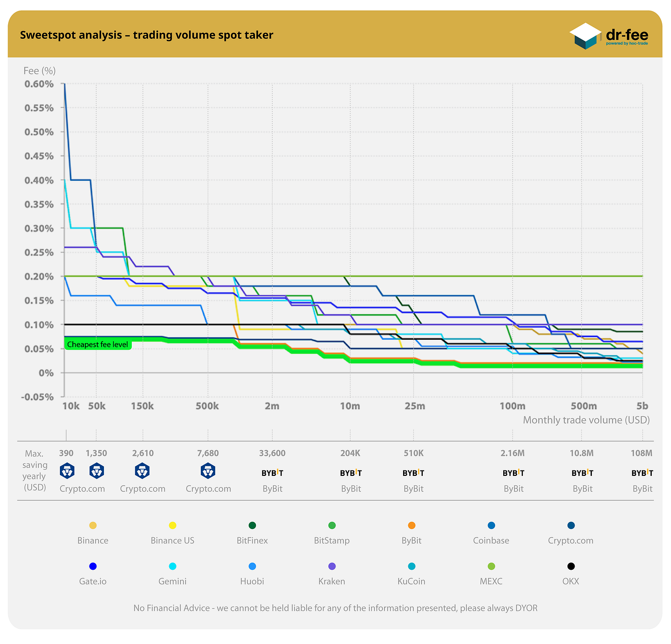Select the ByBit logo under 2.16M
The image size is (671, 644).
(513, 473)
